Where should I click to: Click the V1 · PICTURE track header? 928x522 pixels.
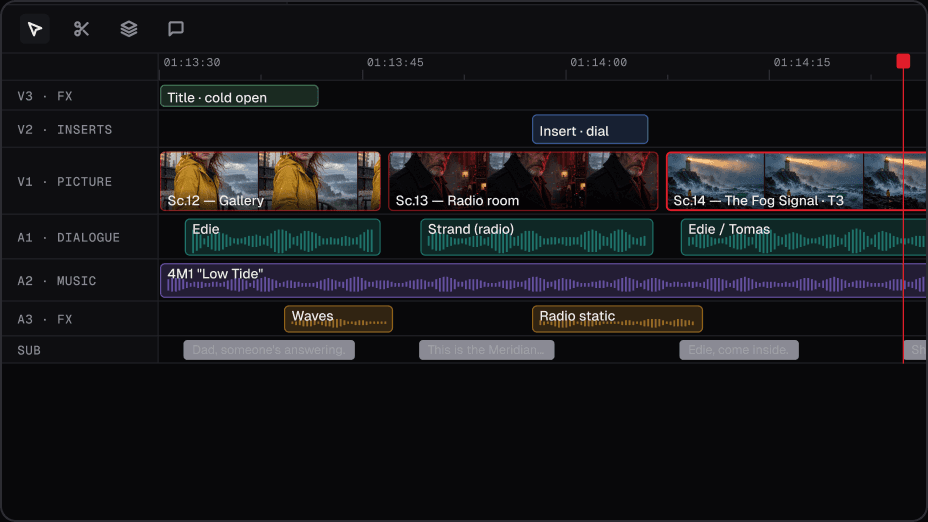point(80,182)
